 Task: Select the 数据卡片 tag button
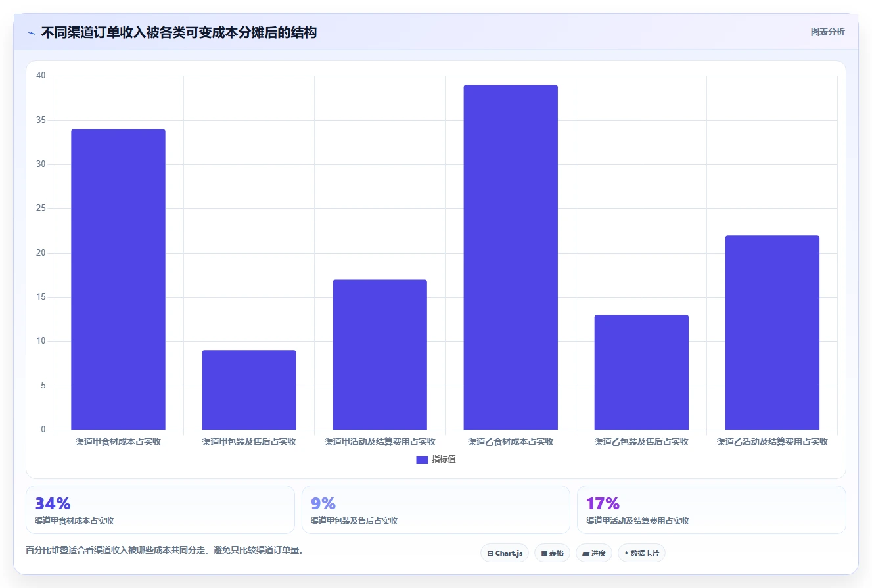point(641,553)
